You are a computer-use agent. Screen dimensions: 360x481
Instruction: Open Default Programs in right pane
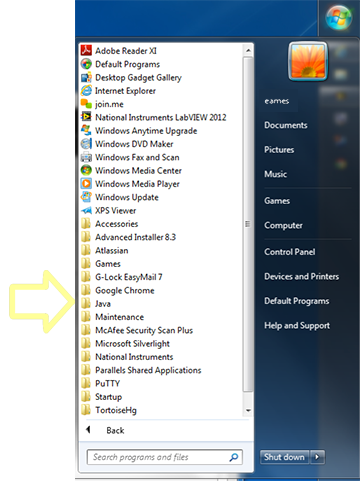pyautogui.click(x=297, y=301)
